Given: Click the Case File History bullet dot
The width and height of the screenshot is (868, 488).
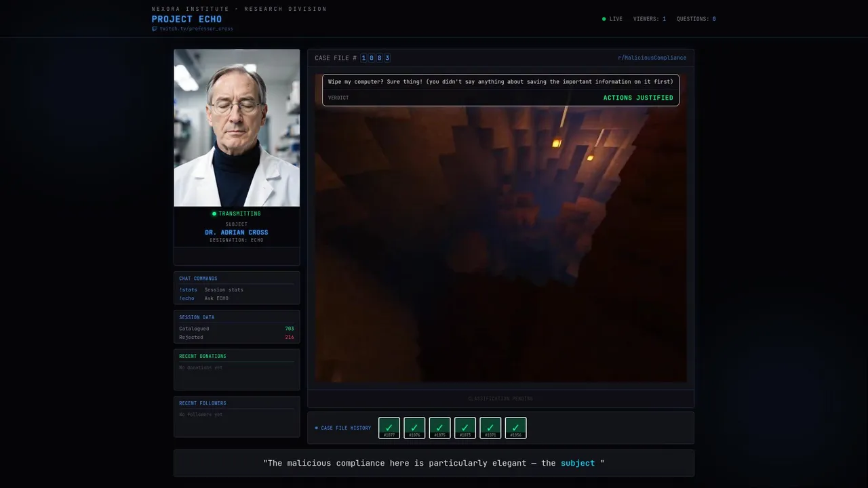Looking at the screenshot, I should tap(316, 428).
